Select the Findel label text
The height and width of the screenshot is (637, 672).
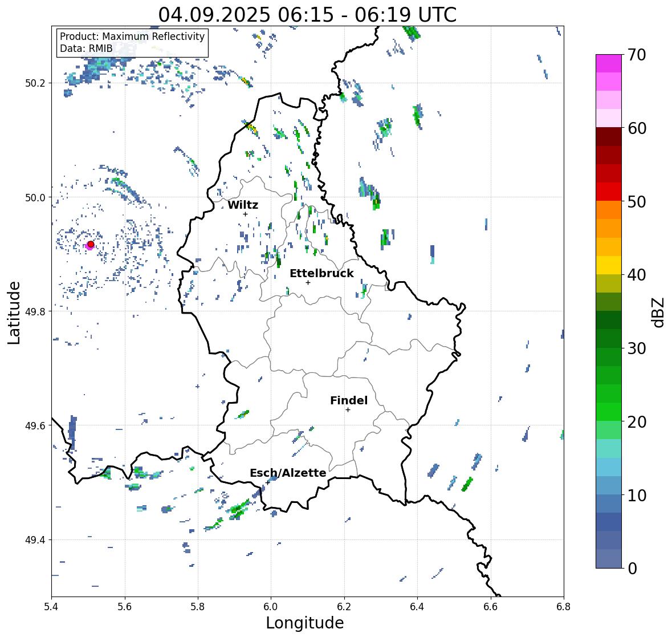[x=348, y=400]
